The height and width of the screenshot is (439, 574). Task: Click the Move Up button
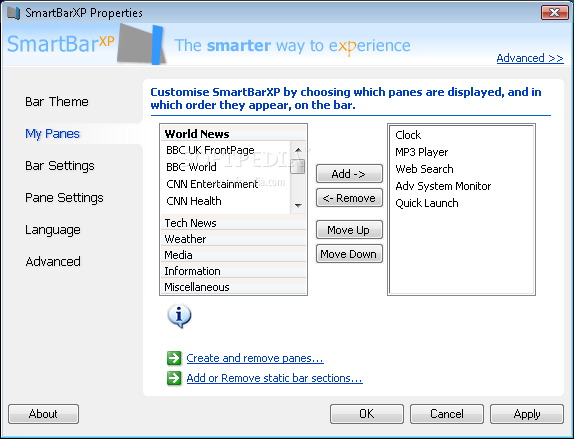349,230
